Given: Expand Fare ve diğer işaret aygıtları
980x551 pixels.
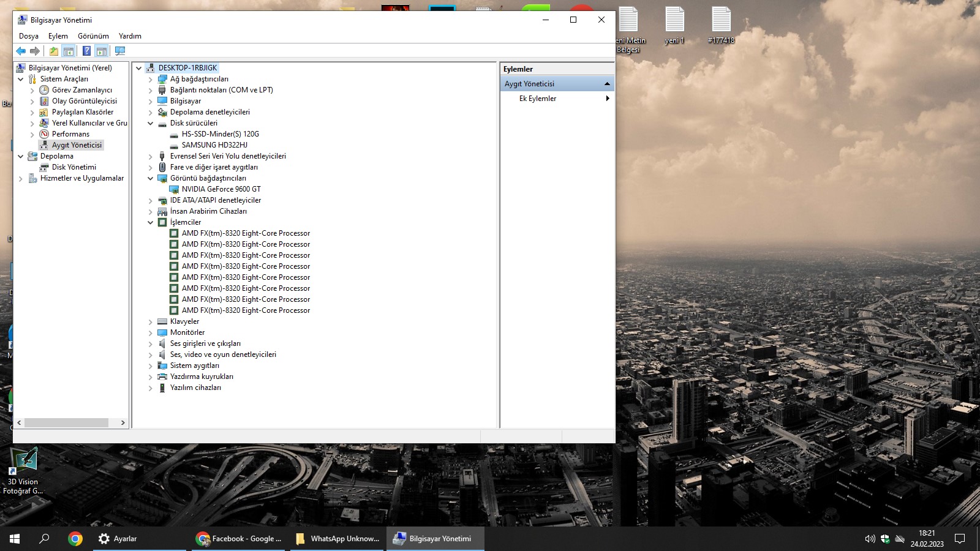Looking at the screenshot, I should [151, 167].
